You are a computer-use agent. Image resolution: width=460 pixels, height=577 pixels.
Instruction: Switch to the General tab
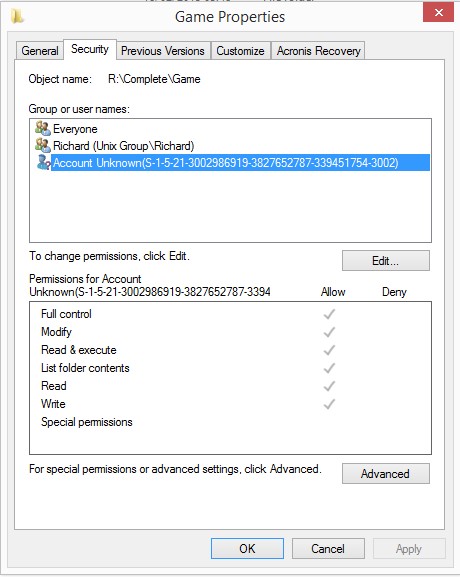tap(40, 51)
